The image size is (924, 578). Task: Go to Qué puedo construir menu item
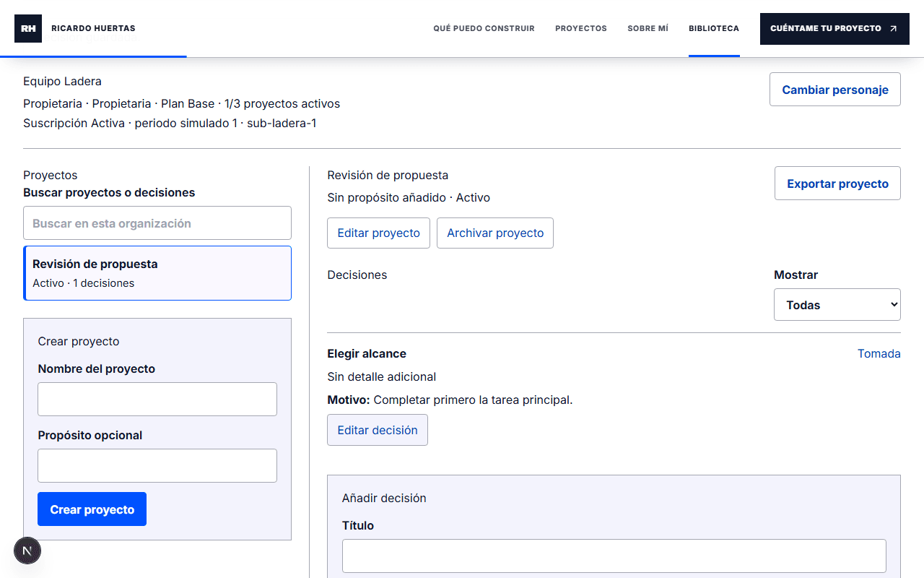(x=484, y=29)
